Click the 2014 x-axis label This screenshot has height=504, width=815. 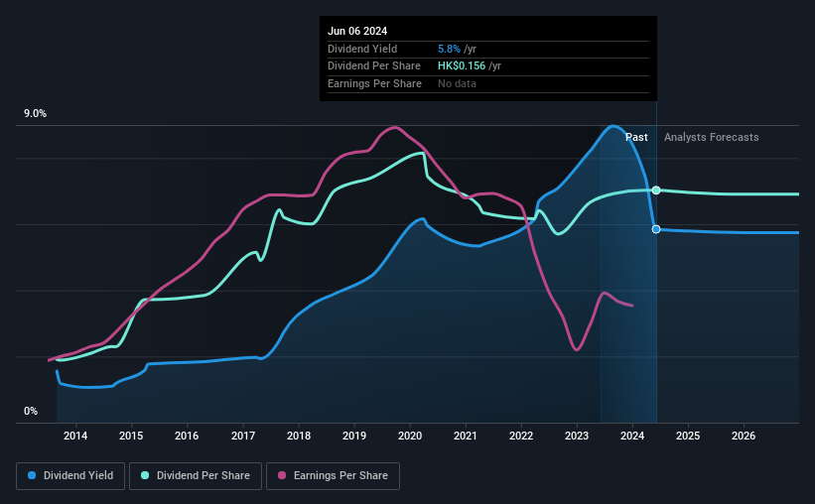pyautogui.click(x=75, y=436)
